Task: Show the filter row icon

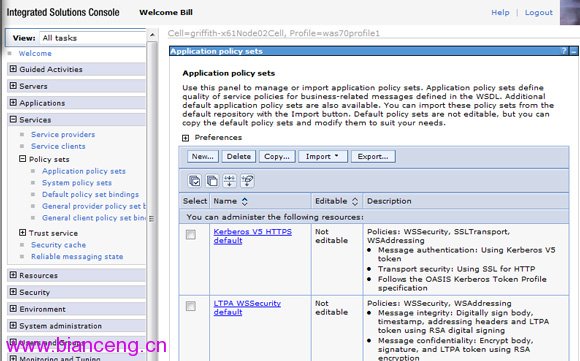Action: click(229, 181)
